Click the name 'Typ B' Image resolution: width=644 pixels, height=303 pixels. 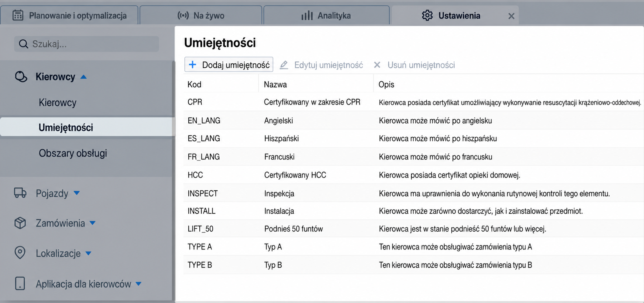point(273,265)
